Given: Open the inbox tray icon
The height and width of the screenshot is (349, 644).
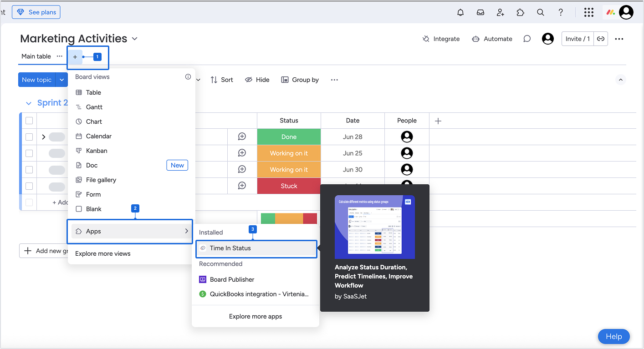Looking at the screenshot, I should point(480,13).
